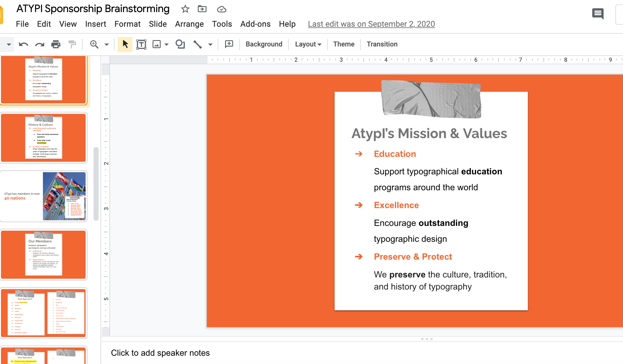The height and width of the screenshot is (364, 623).
Task: Click the Undo arrow icon
Action: coord(23,44)
